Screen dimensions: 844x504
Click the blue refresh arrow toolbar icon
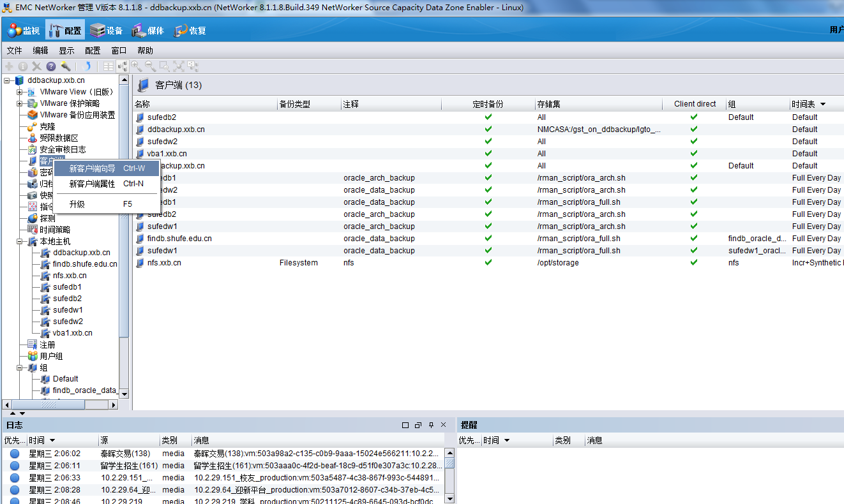(x=87, y=66)
